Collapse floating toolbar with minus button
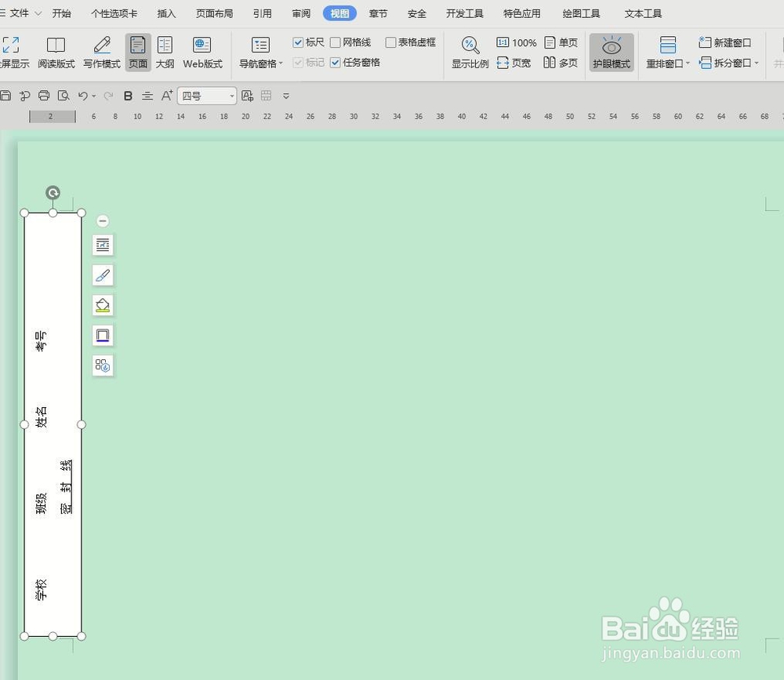 click(103, 220)
